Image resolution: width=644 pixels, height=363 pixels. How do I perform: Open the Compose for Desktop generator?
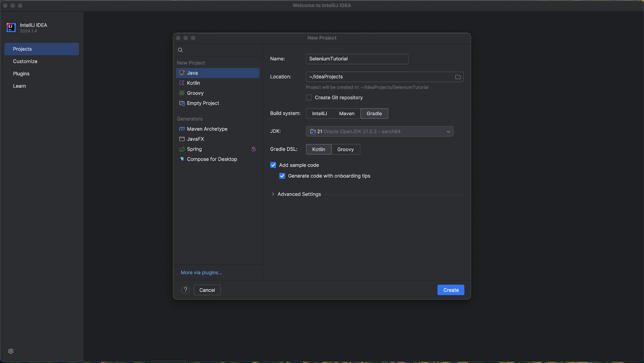pyautogui.click(x=212, y=159)
